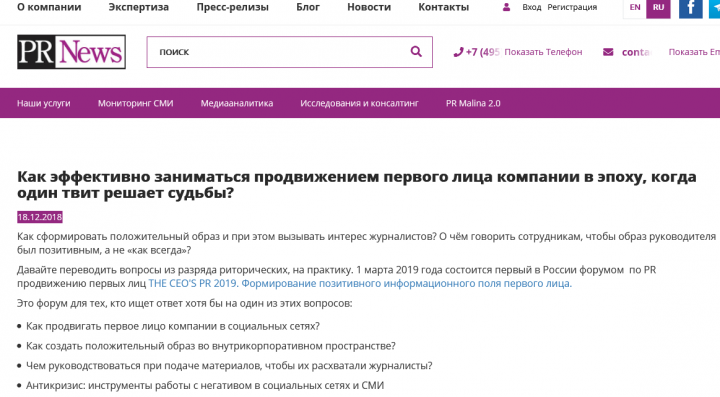Click the user account icon
The image size is (720, 397).
pyautogui.click(x=506, y=7)
